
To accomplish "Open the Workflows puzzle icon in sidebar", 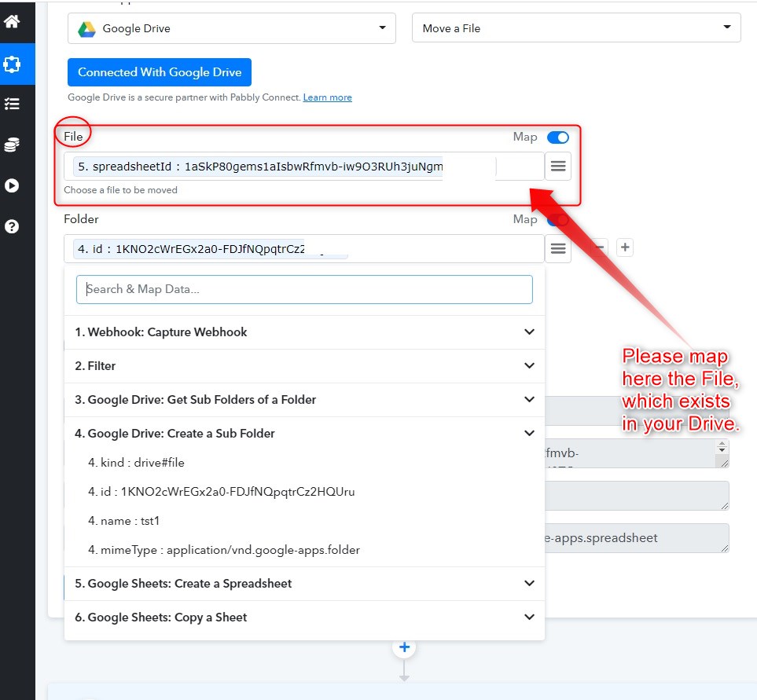I will click(x=12, y=64).
